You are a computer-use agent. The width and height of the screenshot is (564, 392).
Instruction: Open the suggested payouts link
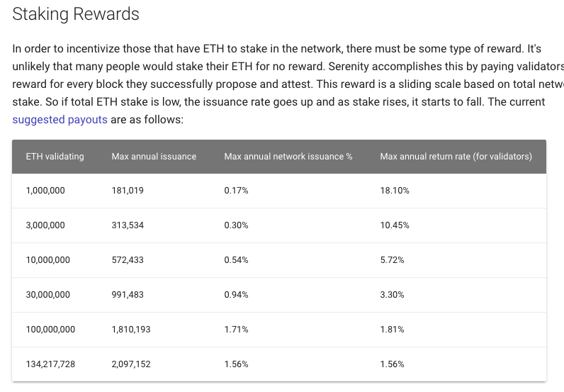(x=60, y=120)
